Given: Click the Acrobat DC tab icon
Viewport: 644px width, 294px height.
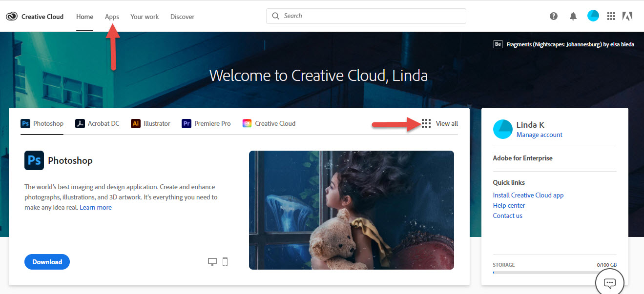Looking at the screenshot, I should [x=80, y=123].
